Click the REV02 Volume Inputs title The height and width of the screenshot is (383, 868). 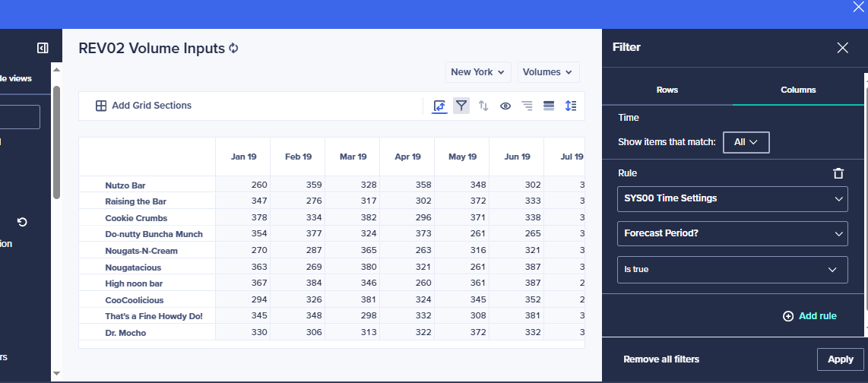152,48
